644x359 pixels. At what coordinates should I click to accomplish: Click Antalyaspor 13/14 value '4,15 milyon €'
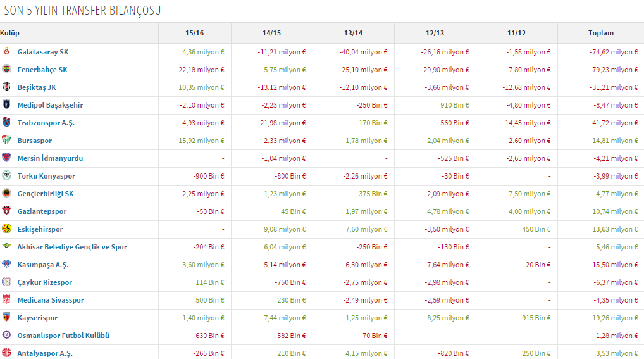(x=366, y=353)
